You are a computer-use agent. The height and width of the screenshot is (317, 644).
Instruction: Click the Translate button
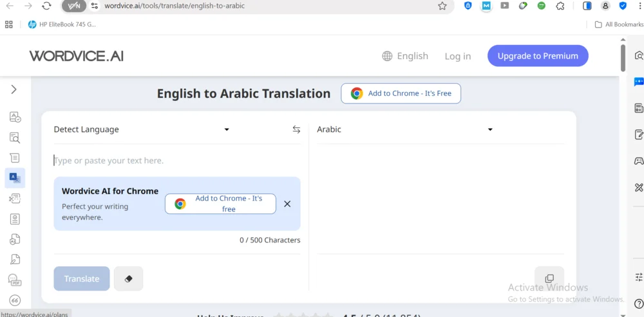82,279
